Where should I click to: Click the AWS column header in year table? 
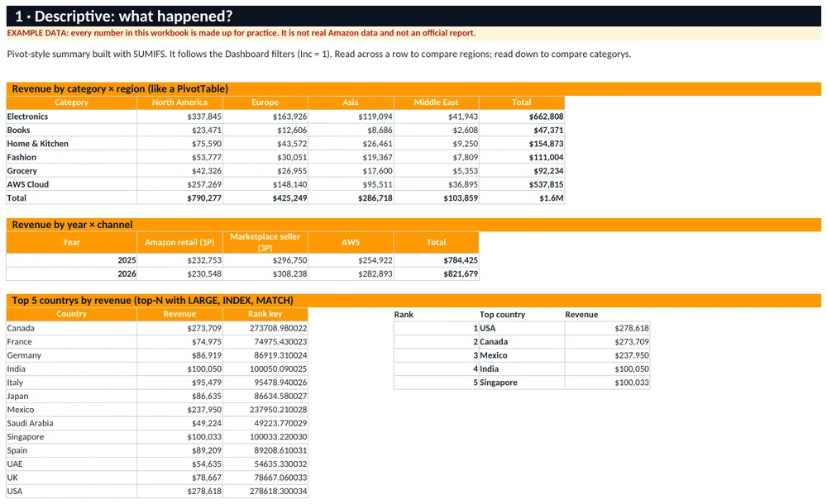pos(350,243)
